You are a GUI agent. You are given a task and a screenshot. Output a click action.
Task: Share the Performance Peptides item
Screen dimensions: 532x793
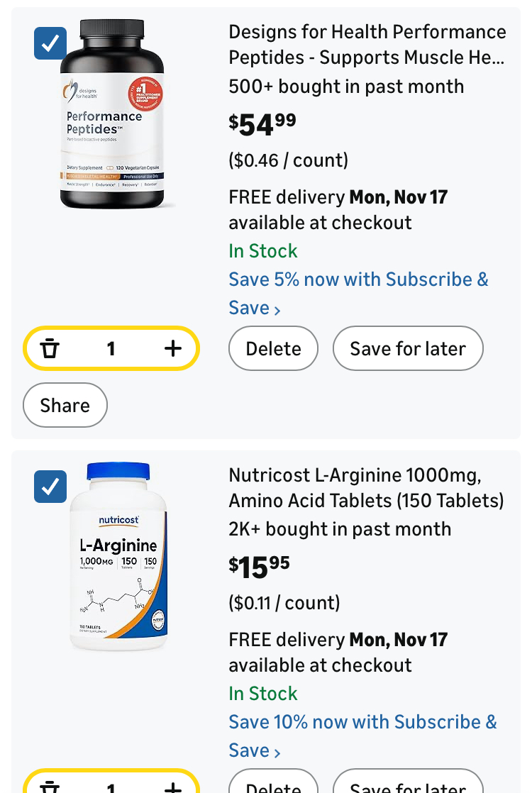(x=65, y=405)
